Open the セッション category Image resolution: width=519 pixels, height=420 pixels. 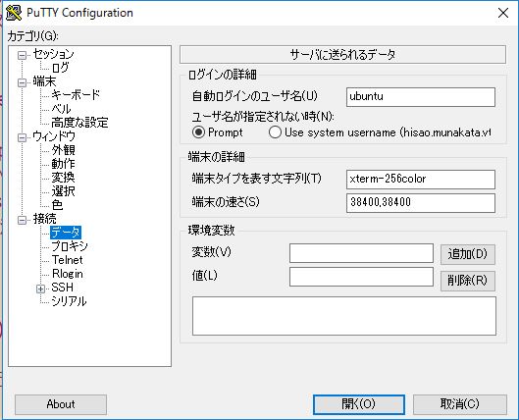(53, 54)
